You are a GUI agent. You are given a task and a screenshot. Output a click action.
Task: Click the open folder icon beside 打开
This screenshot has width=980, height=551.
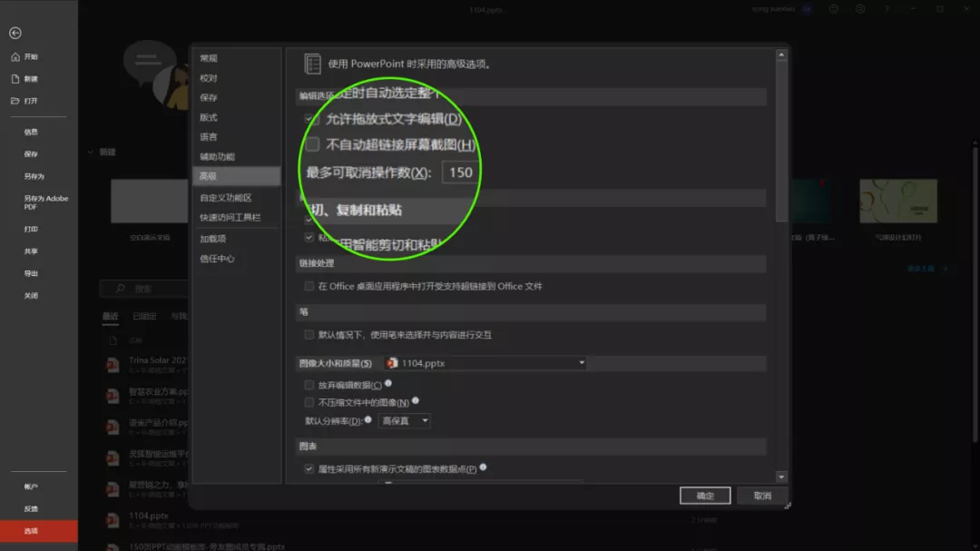[15, 101]
